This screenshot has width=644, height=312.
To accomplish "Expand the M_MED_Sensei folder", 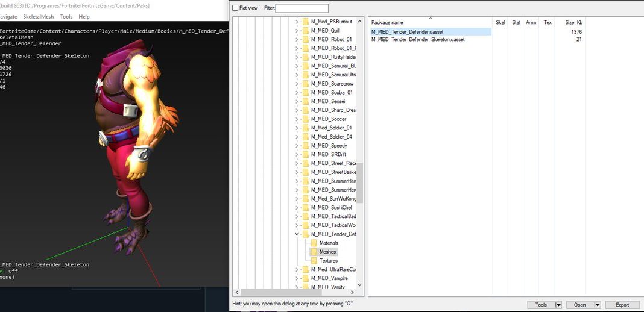I will 297,101.
